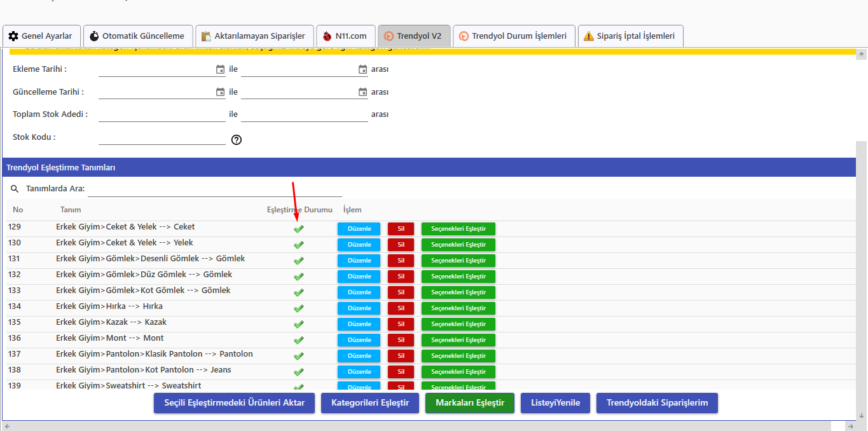Click the green checkmark status in row 132

coord(298,277)
